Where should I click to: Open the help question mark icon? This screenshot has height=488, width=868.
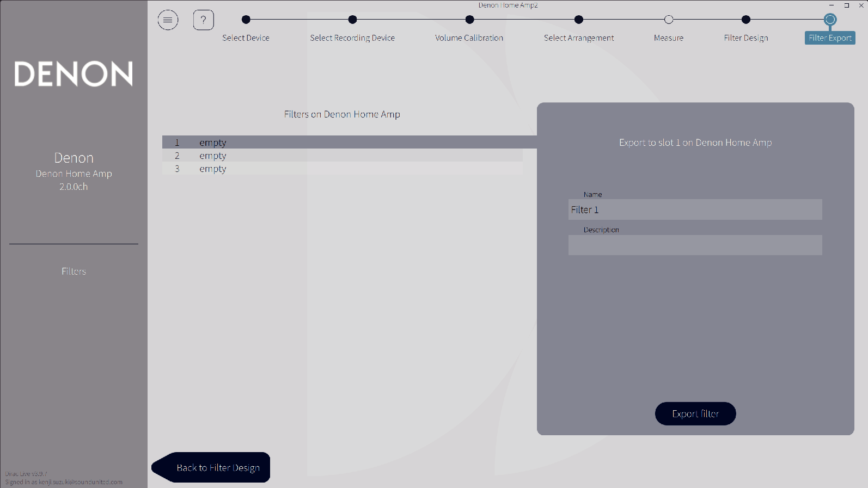(203, 20)
